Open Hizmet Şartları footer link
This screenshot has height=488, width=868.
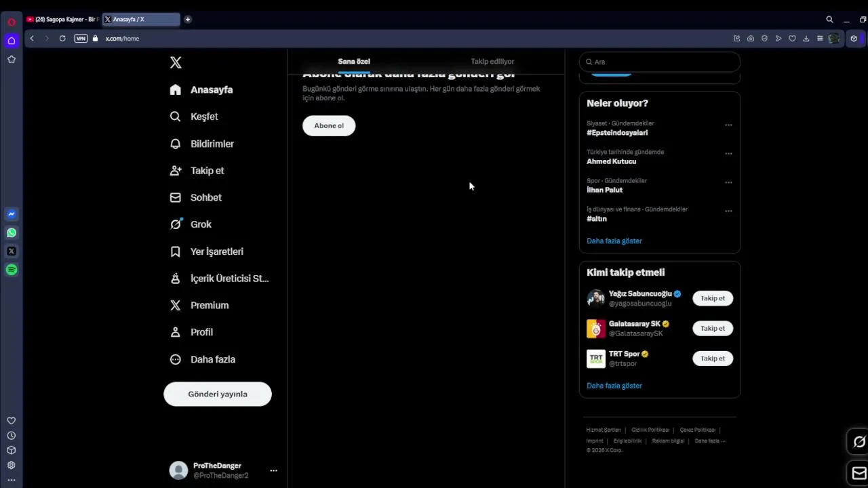pyautogui.click(x=604, y=430)
